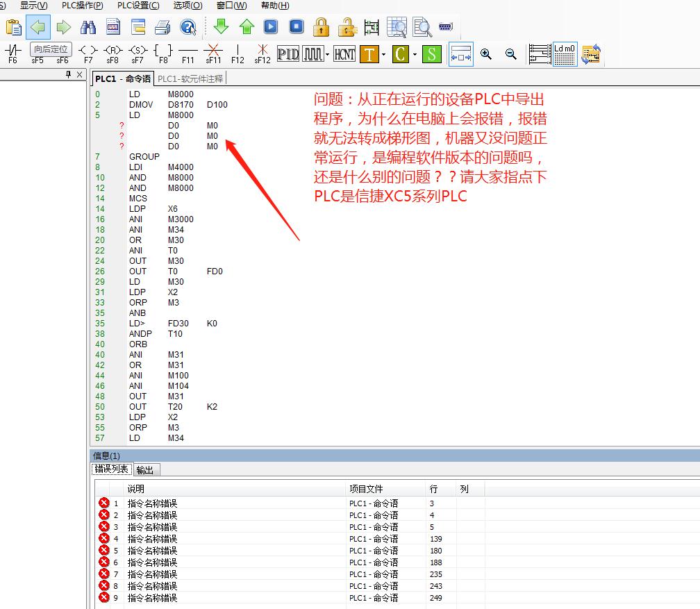Screen dimensions: 700x609
Task: Expand the pulse instruction dropdown arrow
Action: coord(327,54)
